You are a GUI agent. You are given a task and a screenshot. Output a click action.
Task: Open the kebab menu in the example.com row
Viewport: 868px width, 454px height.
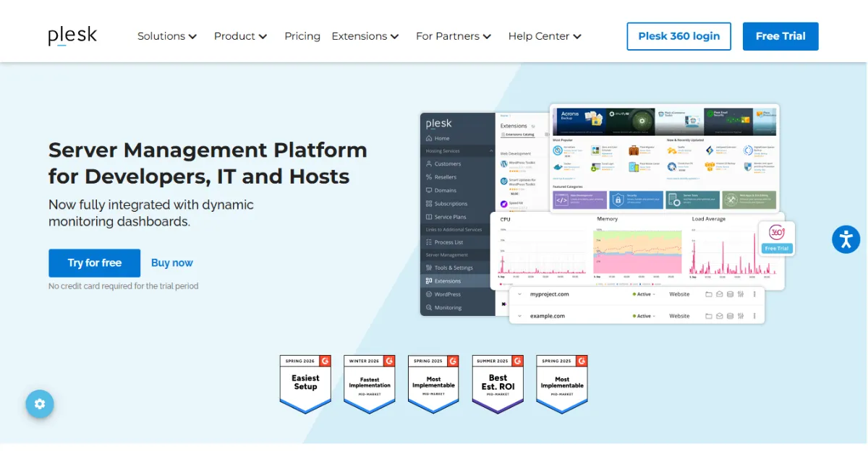coord(754,316)
